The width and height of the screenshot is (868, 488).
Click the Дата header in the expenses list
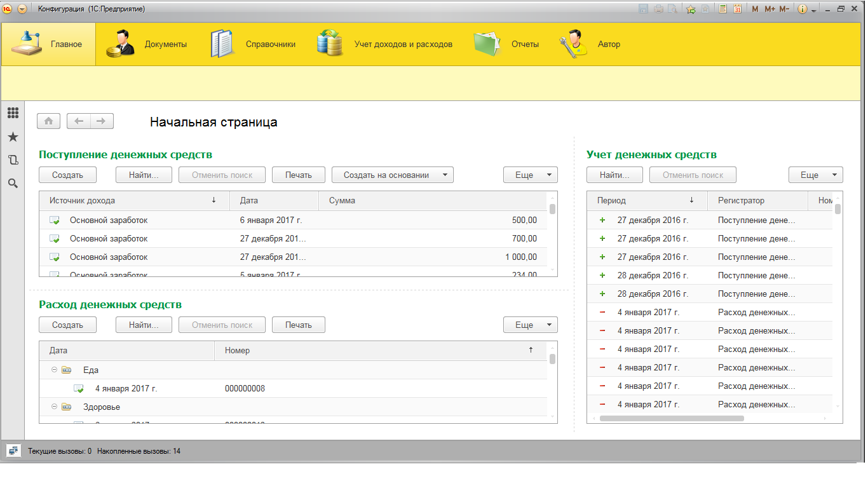(127, 350)
